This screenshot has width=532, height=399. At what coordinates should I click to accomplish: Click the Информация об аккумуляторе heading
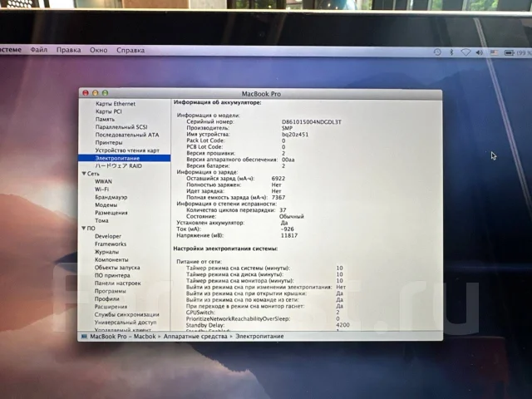click(218, 102)
